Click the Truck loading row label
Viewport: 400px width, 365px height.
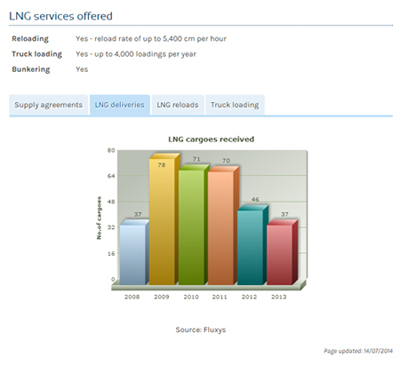37,54
